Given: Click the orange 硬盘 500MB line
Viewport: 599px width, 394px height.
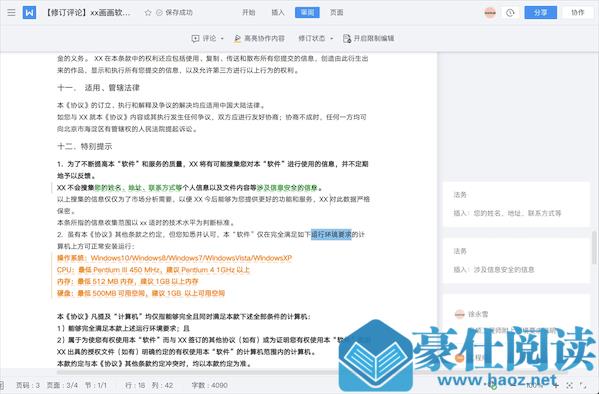Looking at the screenshot, I should click(x=141, y=293).
